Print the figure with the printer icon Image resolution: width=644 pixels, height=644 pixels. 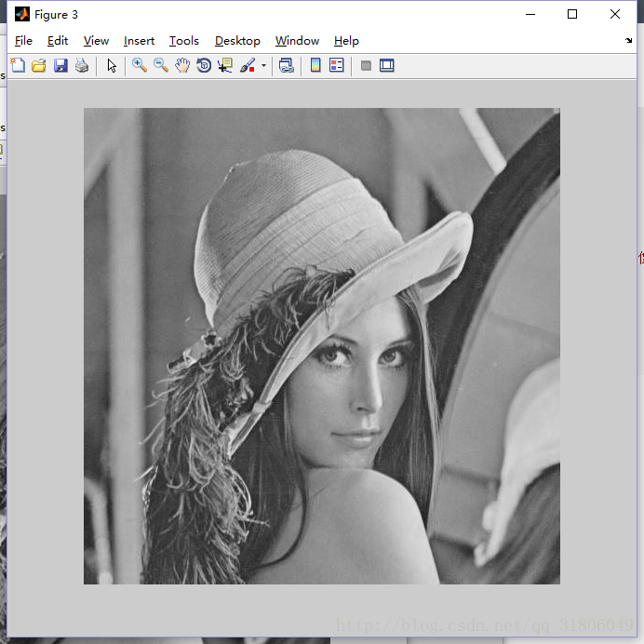click(x=82, y=65)
